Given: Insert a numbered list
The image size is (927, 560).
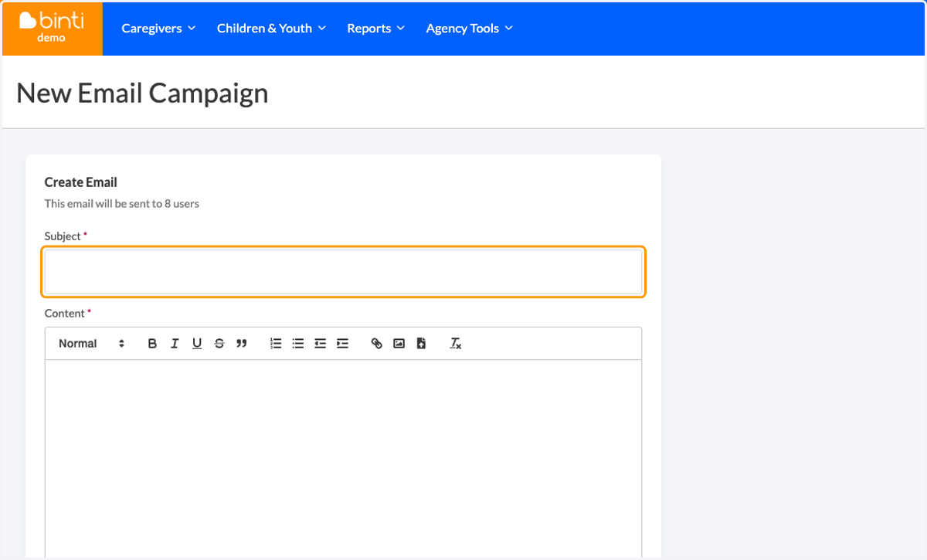Looking at the screenshot, I should [x=276, y=344].
